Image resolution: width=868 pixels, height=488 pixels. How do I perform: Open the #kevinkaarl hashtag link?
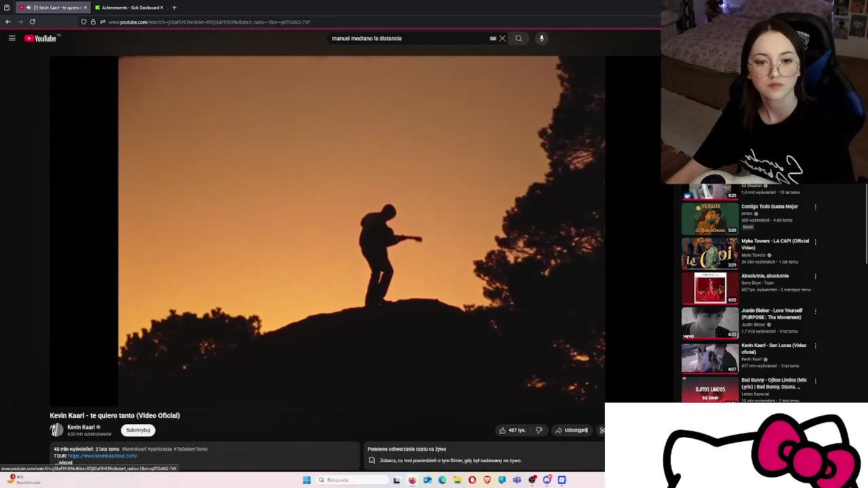(x=136, y=449)
